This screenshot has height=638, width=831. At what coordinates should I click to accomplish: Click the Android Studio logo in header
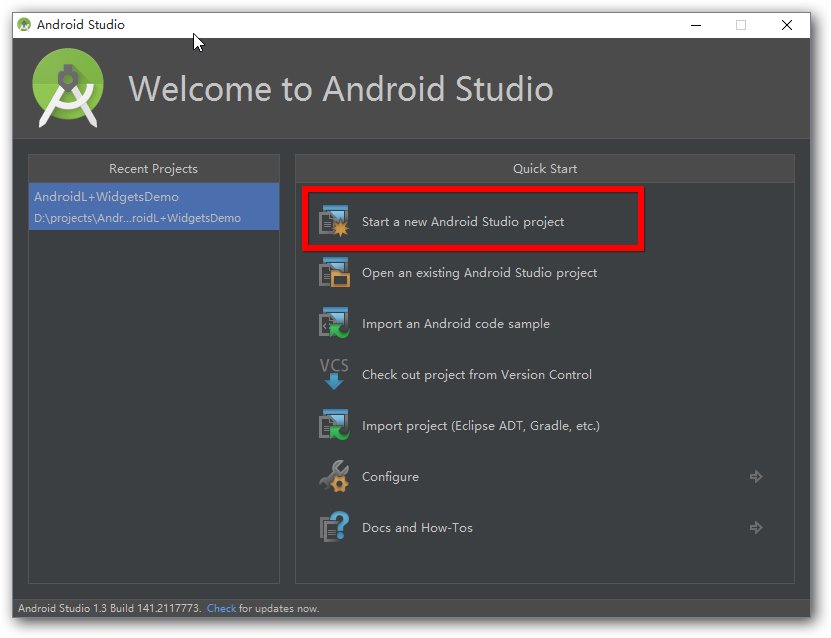tap(68, 88)
